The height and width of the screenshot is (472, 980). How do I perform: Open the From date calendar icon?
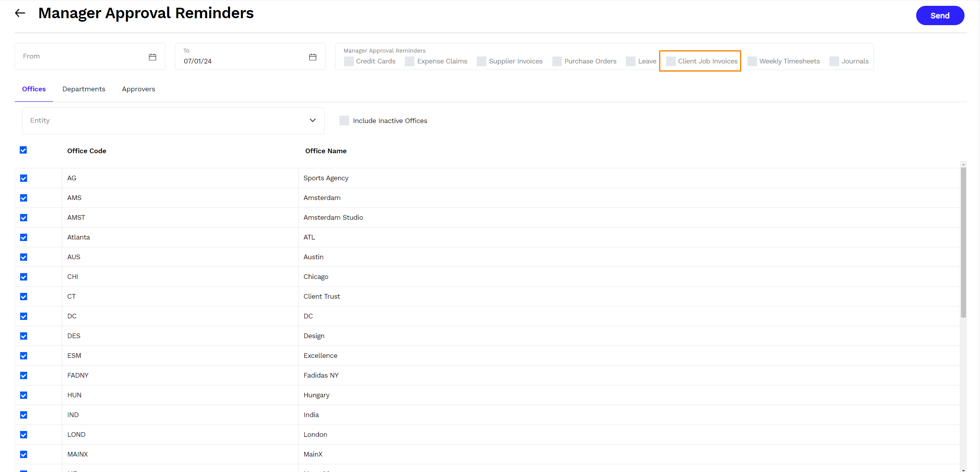tap(152, 57)
